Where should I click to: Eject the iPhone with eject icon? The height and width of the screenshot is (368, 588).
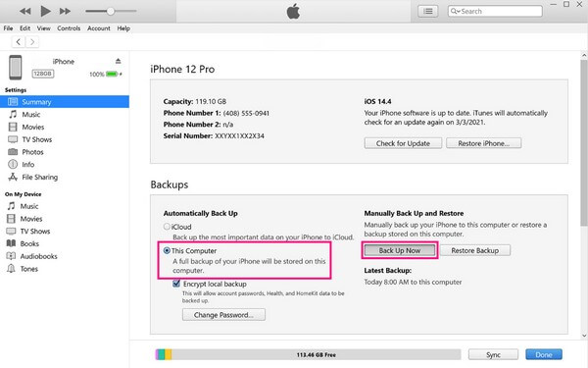[x=119, y=61]
